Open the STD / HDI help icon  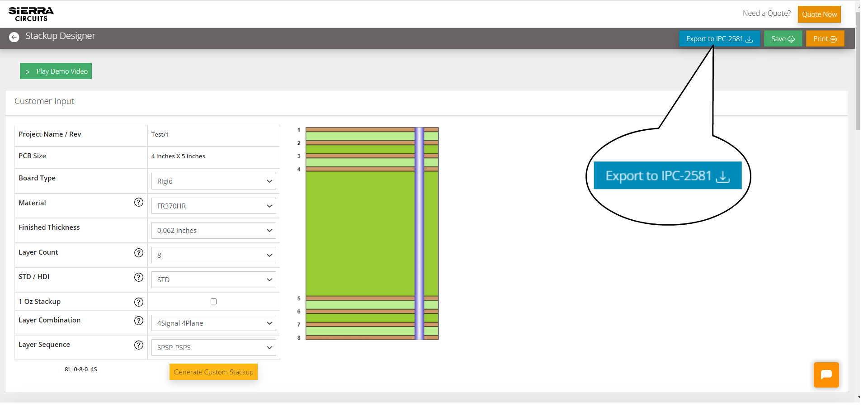139,277
